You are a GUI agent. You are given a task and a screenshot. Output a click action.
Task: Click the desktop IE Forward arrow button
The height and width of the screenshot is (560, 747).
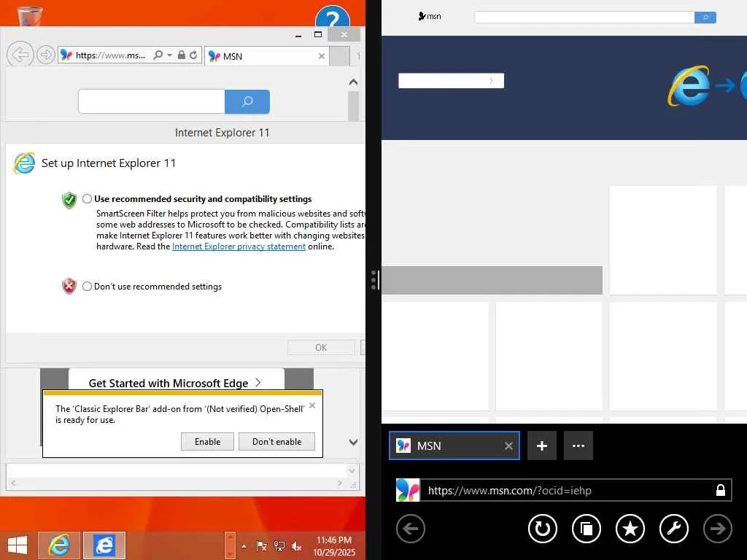(x=46, y=55)
